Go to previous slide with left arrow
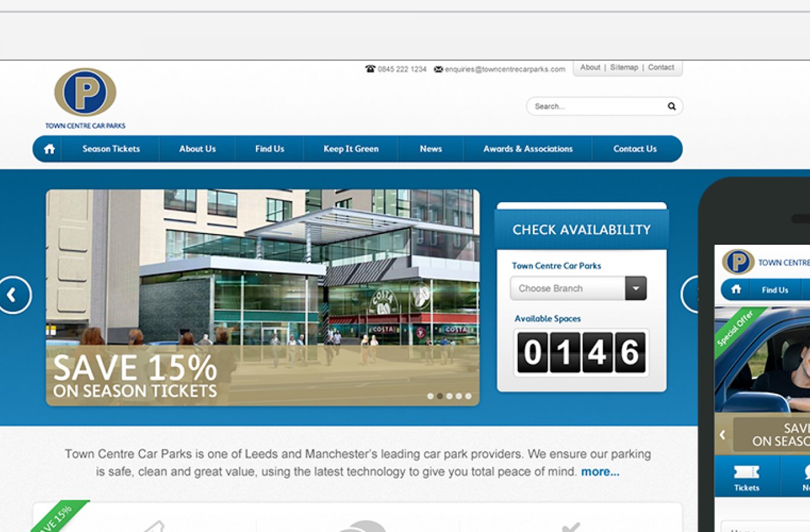The width and height of the screenshot is (810, 532). tap(12, 294)
